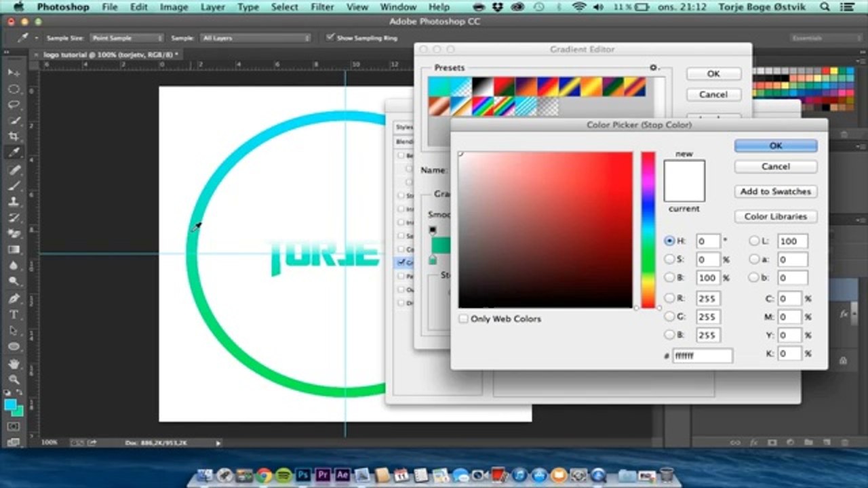Select the Zoom tool in the toolbar

coord(14,380)
